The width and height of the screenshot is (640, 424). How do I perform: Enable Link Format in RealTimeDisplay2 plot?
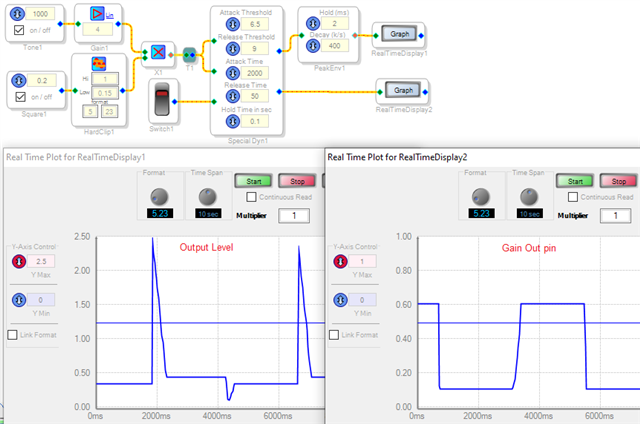(x=334, y=335)
